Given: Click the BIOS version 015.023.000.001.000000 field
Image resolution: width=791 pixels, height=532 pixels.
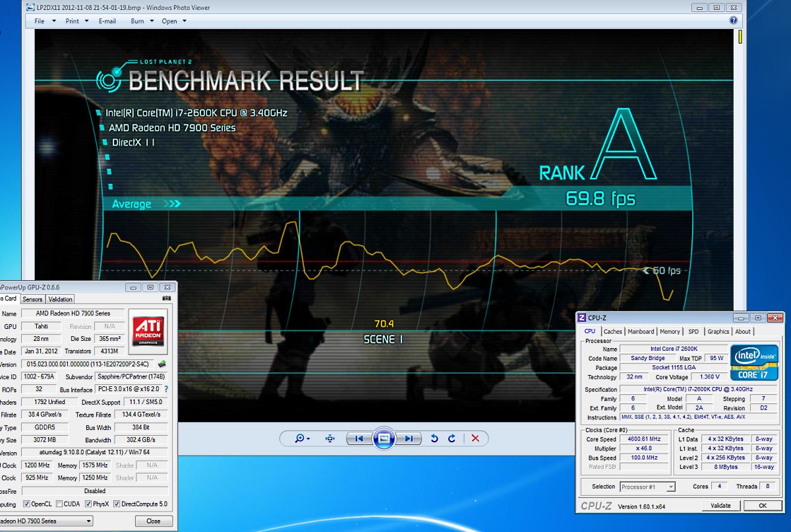Looking at the screenshot, I should point(88,364).
